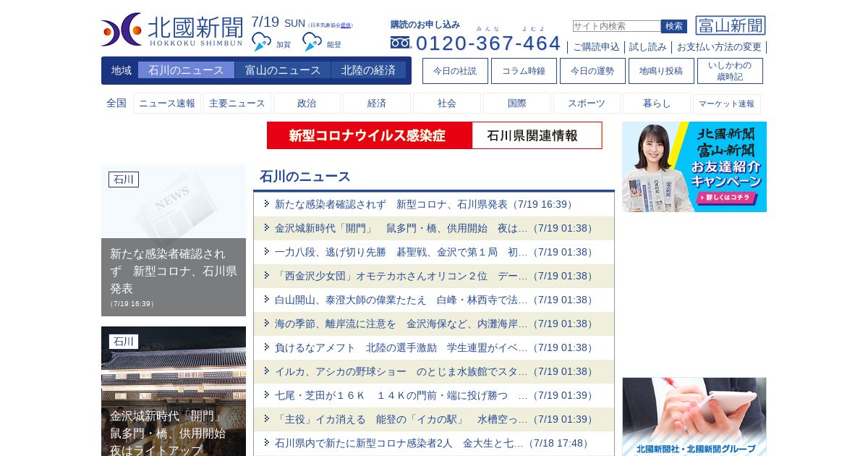The image size is (868, 456).
Task: Open the 能登 weather icon
Action: [x=312, y=42]
